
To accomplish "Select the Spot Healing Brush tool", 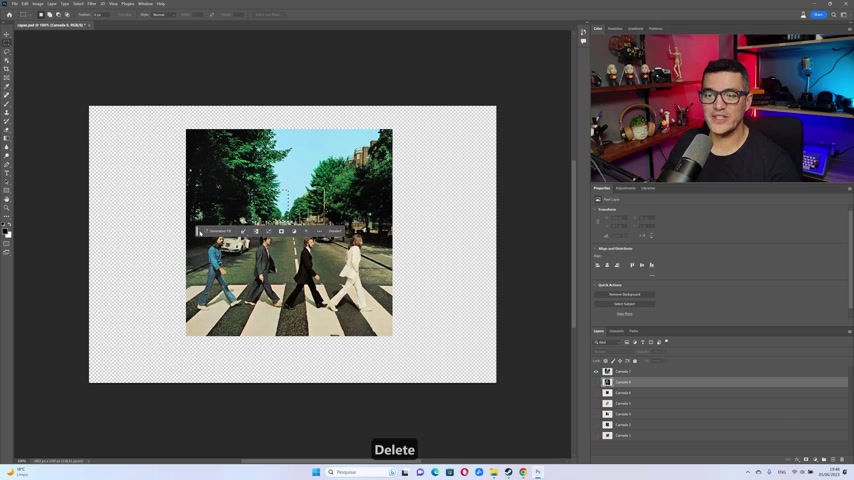I will click(x=7, y=95).
